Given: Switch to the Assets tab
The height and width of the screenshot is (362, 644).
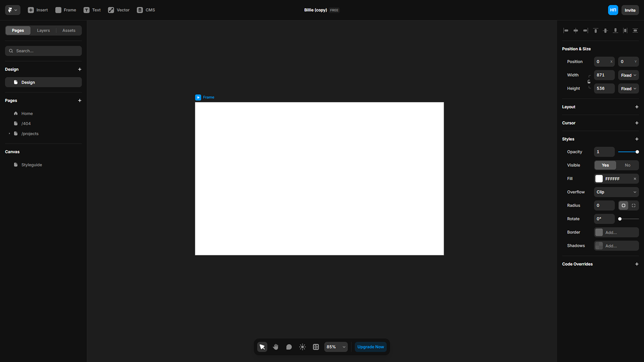Looking at the screenshot, I should coord(68,30).
